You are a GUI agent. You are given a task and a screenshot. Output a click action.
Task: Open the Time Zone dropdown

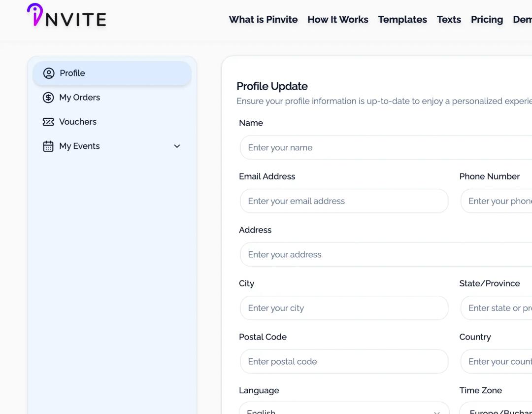click(496, 408)
